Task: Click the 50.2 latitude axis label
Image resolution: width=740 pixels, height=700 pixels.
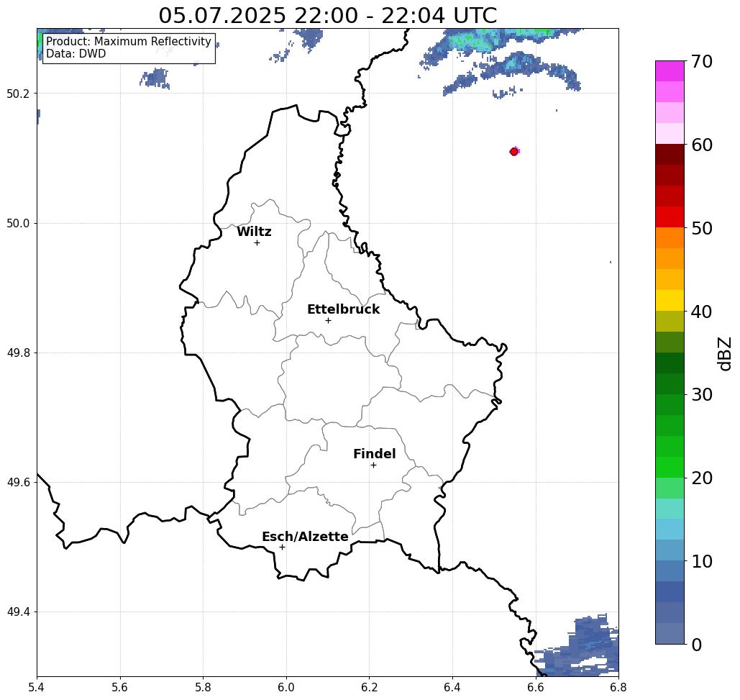Action: (x=18, y=94)
